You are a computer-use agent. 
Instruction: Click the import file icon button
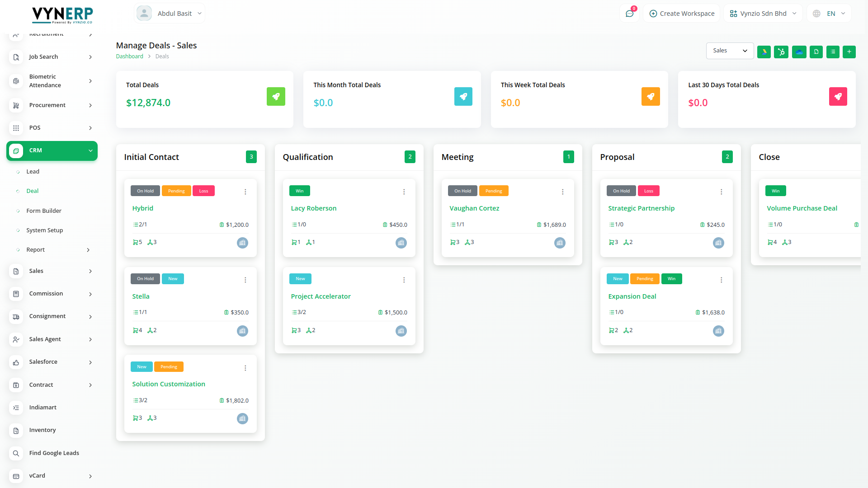(x=816, y=52)
